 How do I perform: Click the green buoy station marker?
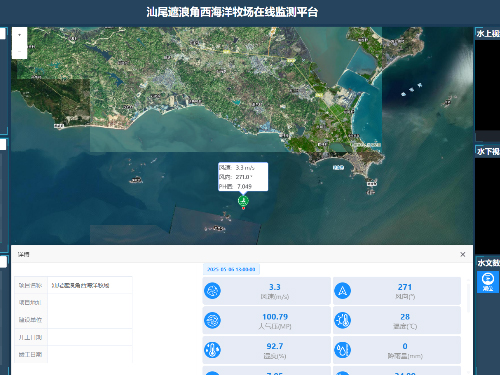click(x=243, y=201)
